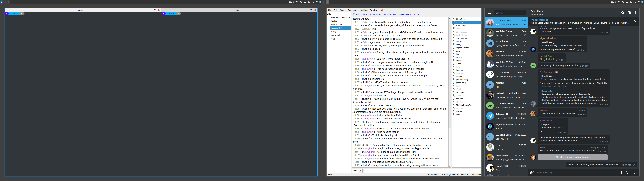Open the Bookmarks menu in Konversation
Viewport: 644px width, 181px height.
[353, 10]
